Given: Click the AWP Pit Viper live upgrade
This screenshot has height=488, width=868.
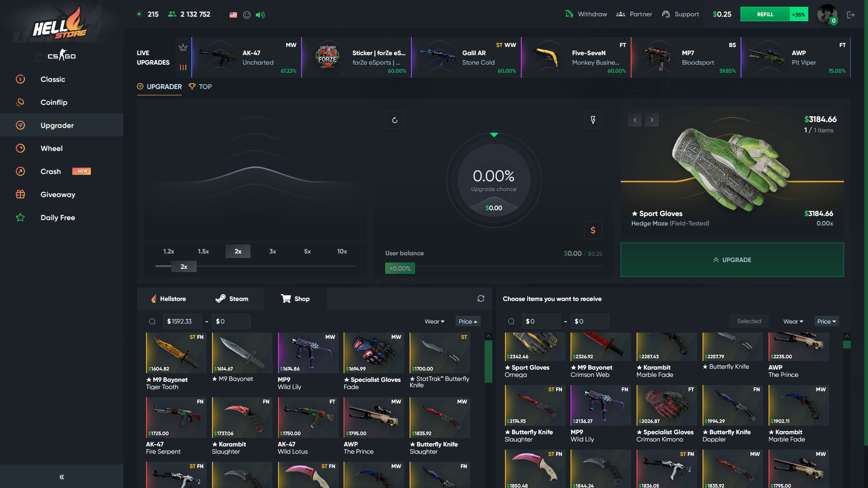Looking at the screenshot, I should pyautogui.click(x=796, y=58).
